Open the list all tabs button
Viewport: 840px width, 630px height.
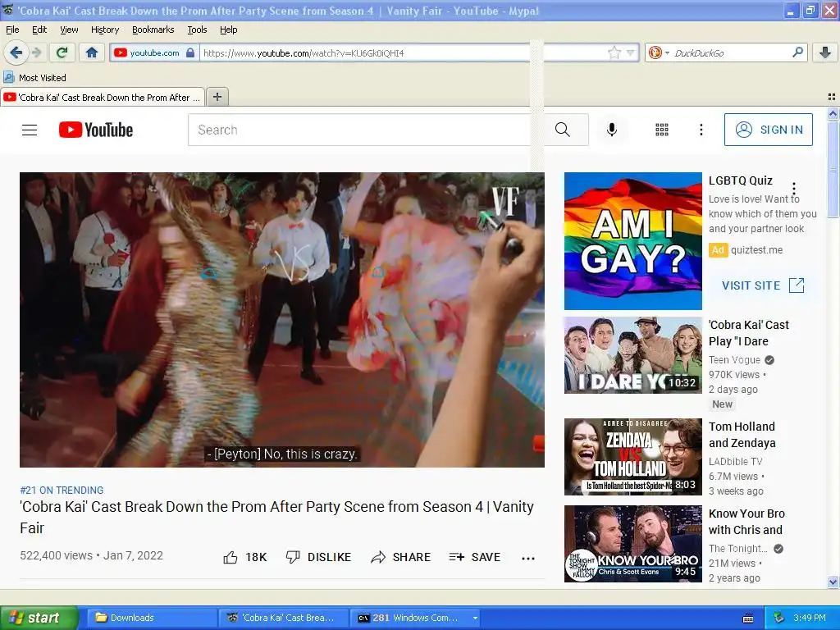pyautogui.click(x=832, y=97)
